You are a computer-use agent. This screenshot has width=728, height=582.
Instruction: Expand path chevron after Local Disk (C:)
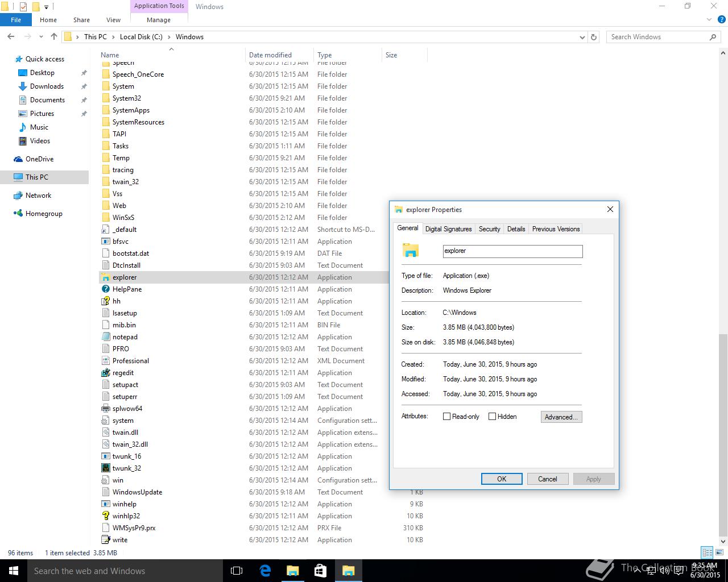[168, 37]
